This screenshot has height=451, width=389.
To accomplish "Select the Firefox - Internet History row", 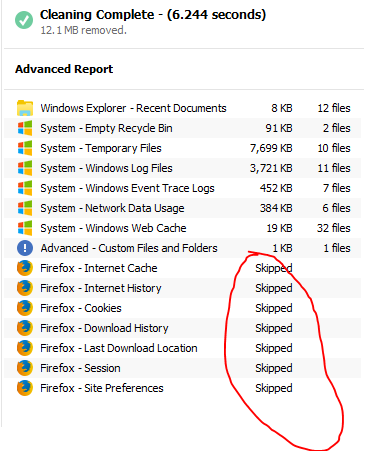I will [182, 288].
